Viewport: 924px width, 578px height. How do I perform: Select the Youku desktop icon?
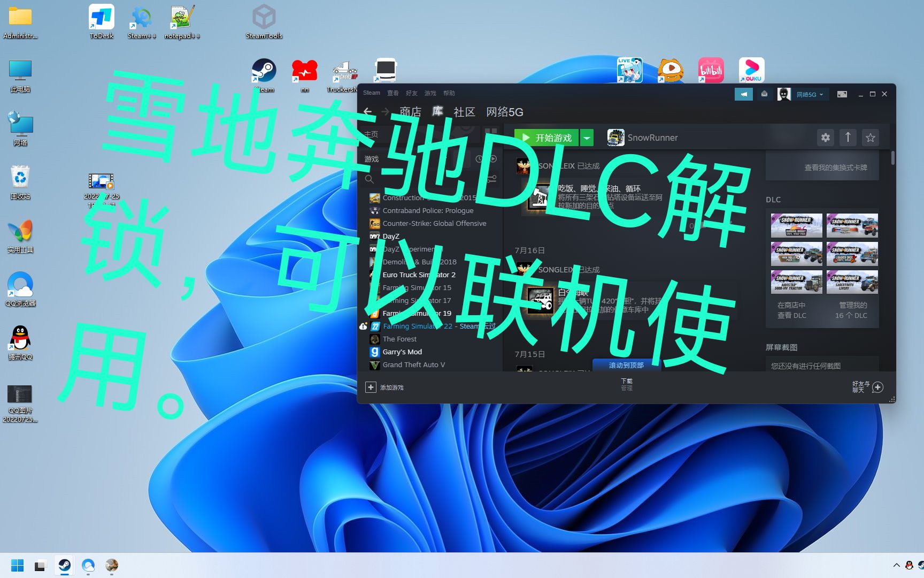(752, 70)
